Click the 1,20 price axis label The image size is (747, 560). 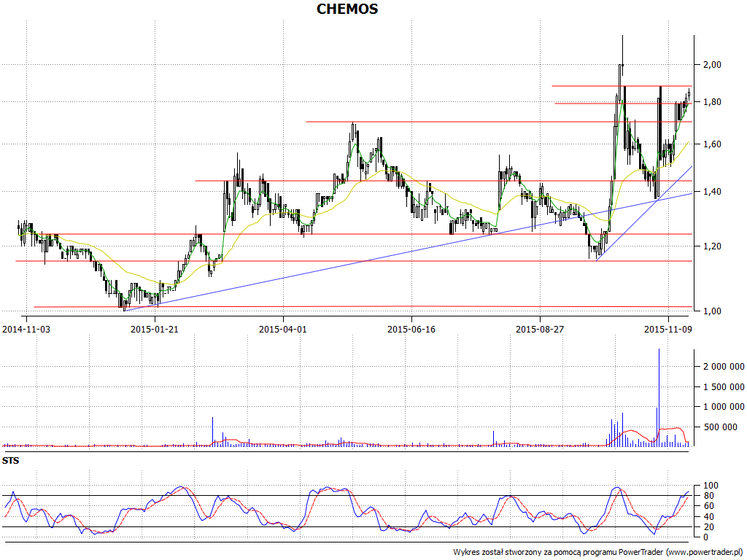pos(712,246)
